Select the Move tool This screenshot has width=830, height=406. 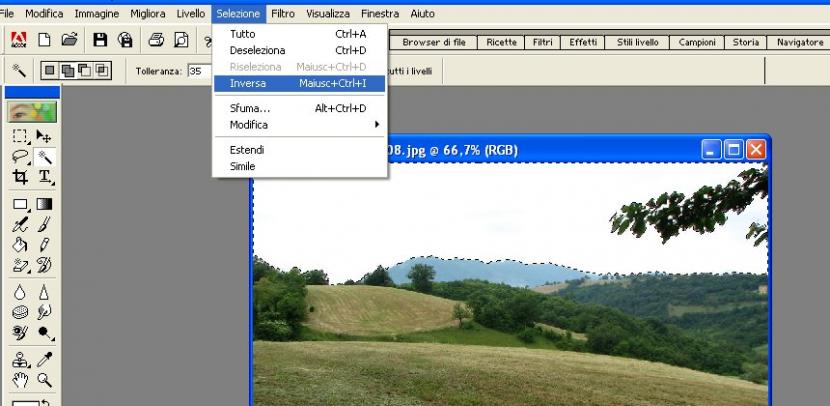(44, 136)
